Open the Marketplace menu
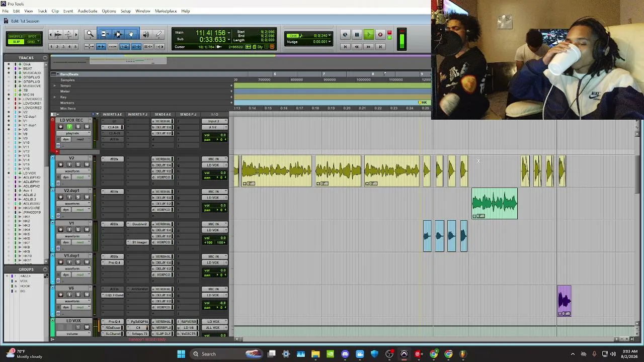The width and height of the screenshot is (644, 362). coord(166,11)
